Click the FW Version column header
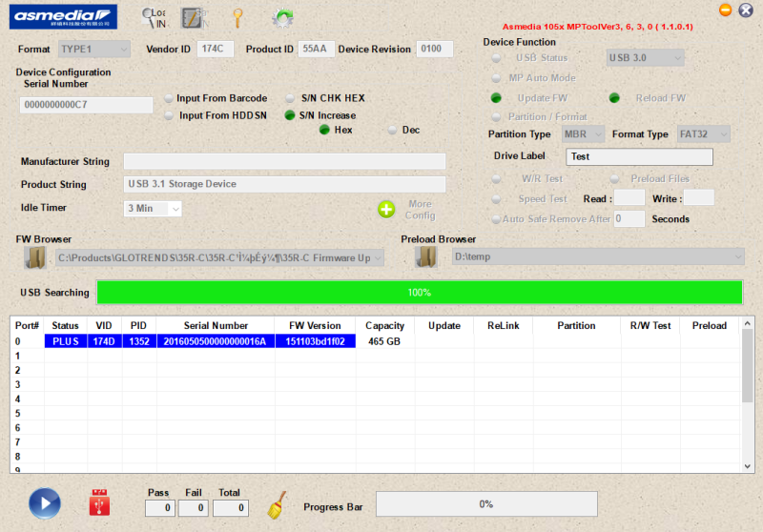763x532 pixels. coord(315,326)
